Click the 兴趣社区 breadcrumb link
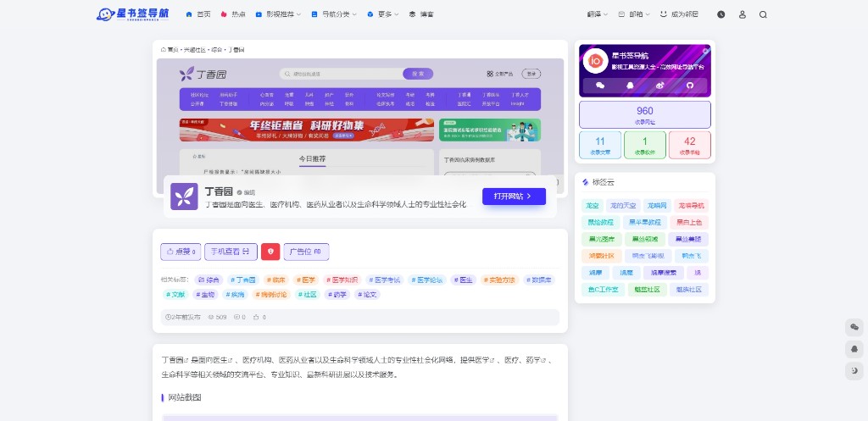The width and height of the screenshot is (868, 421). click(194, 50)
